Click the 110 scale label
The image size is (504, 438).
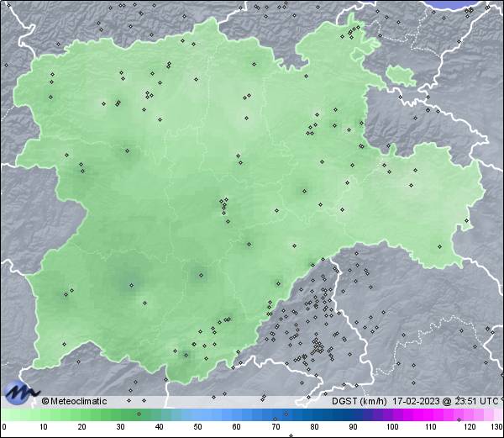(x=431, y=427)
